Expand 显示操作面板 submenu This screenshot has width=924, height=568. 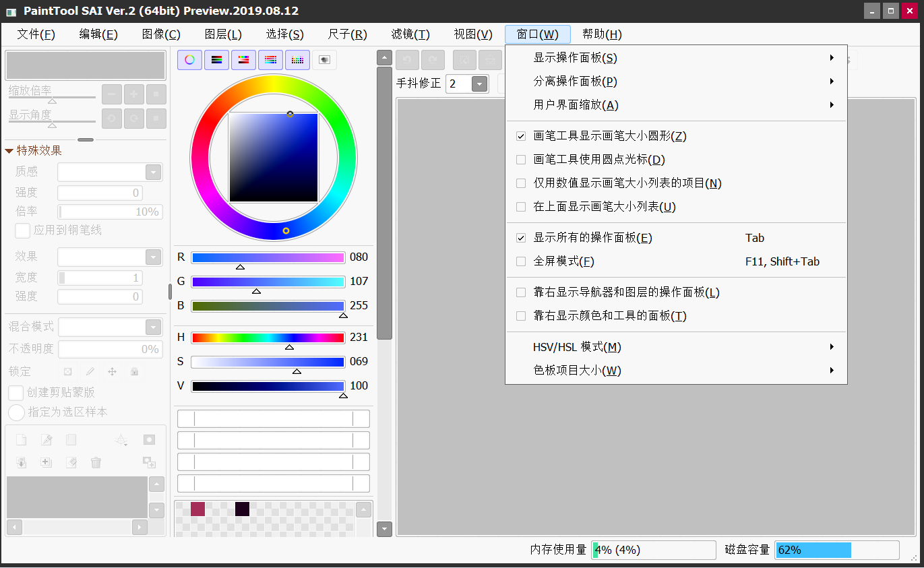point(676,57)
